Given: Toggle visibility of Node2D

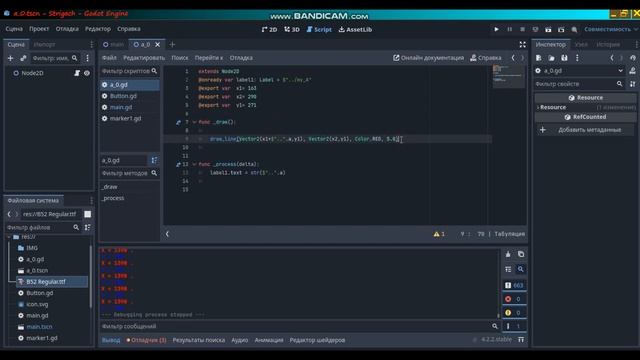Looking at the screenshot, I should (x=87, y=73).
